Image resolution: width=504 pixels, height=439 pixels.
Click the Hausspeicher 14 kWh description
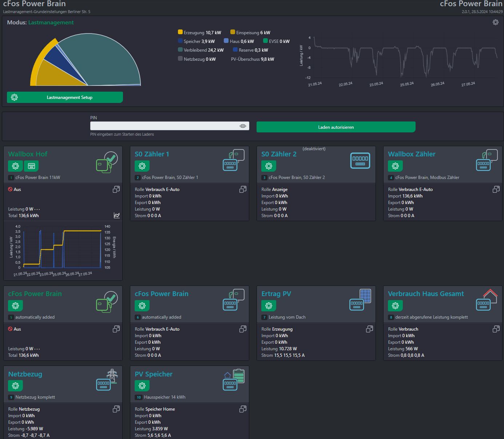(165, 397)
